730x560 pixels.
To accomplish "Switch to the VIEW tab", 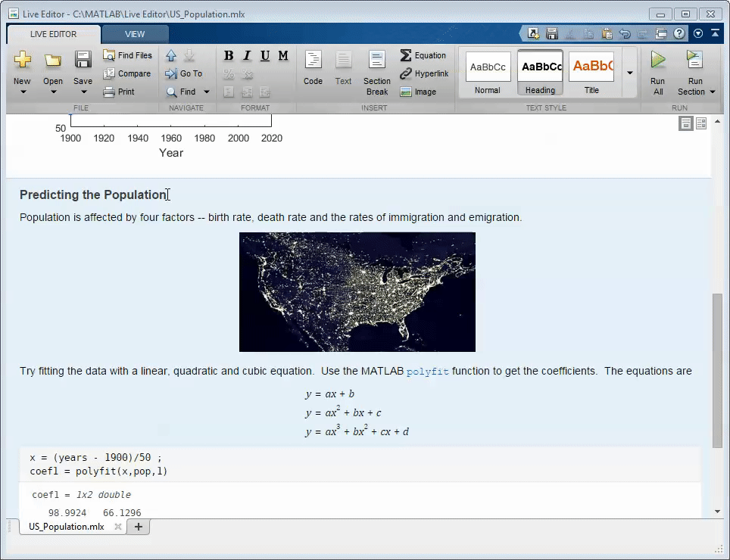I will pos(135,34).
